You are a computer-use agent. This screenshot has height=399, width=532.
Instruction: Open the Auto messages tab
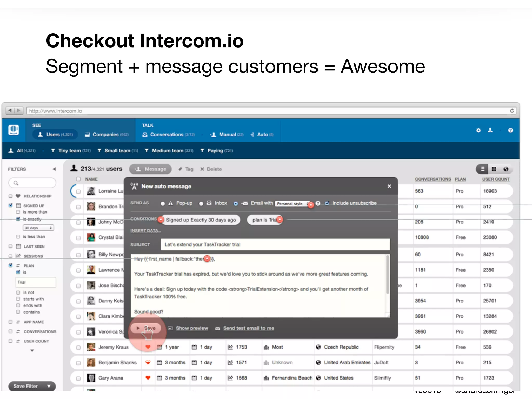coord(262,135)
